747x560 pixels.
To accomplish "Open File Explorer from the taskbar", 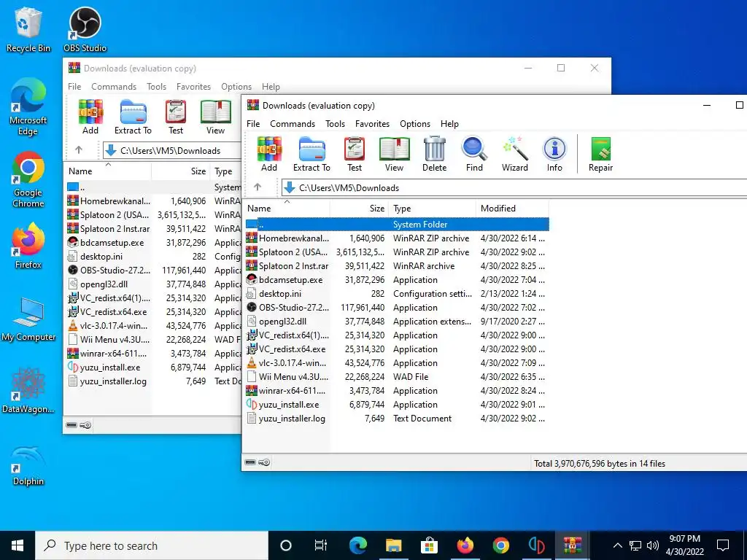I will pos(393,545).
